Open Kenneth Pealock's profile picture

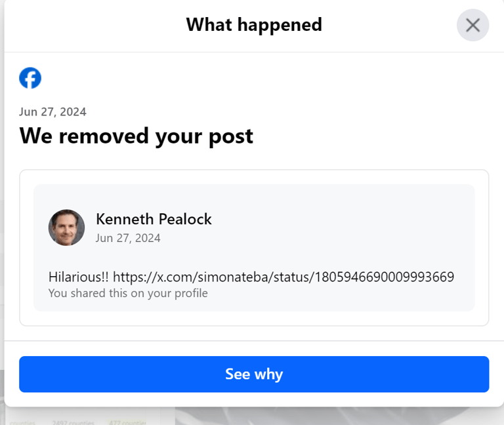pos(66,228)
